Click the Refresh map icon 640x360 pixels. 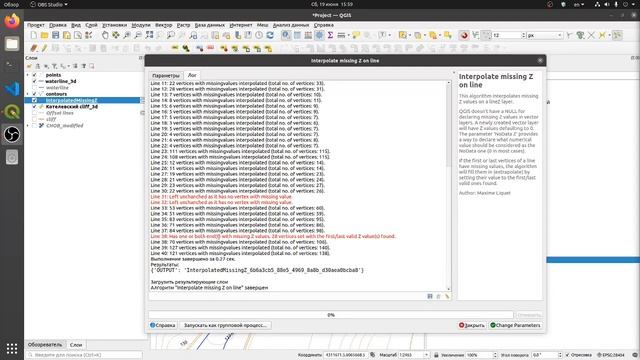(x=270, y=36)
